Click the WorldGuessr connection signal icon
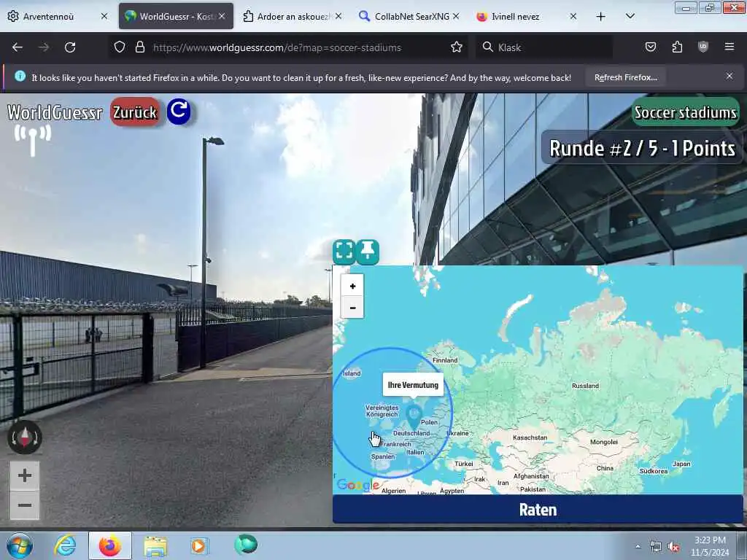This screenshot has width=747, height=560. [x=32, y=141]
